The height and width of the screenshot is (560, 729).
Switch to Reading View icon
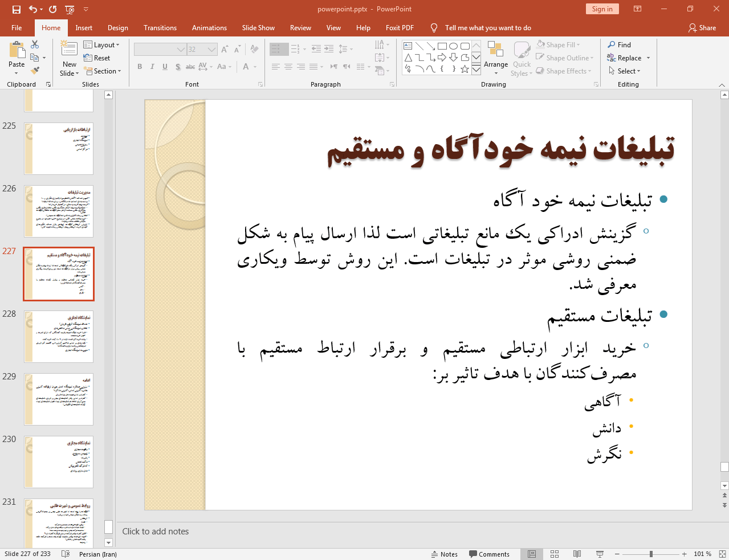[x=577, y=554]
